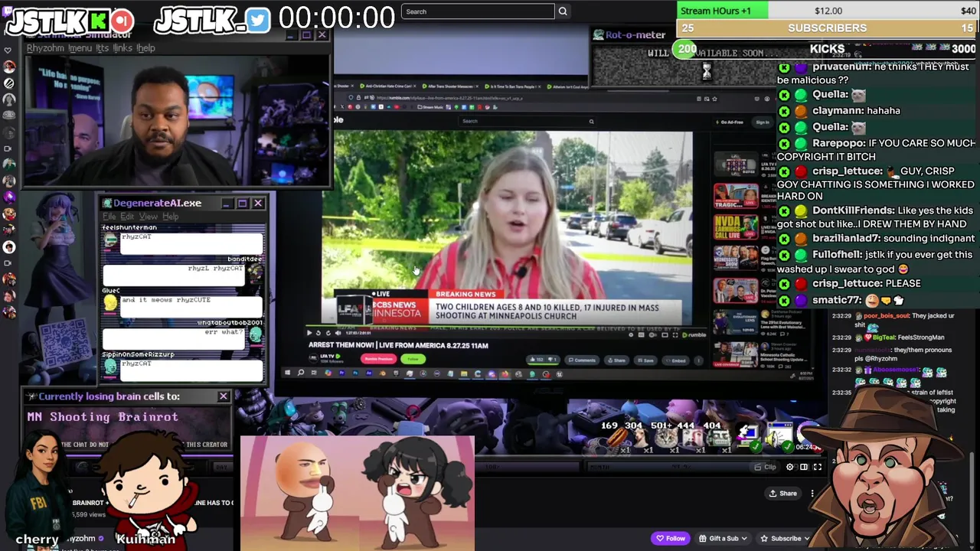This screenshot has width=980, height=551.
Task: Open the player settings gear icon
Action: [x=790, y=467]
